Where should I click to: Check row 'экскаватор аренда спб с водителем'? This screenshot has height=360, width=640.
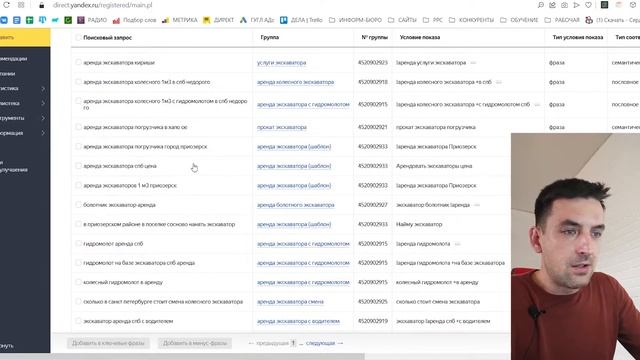[78, 321]
